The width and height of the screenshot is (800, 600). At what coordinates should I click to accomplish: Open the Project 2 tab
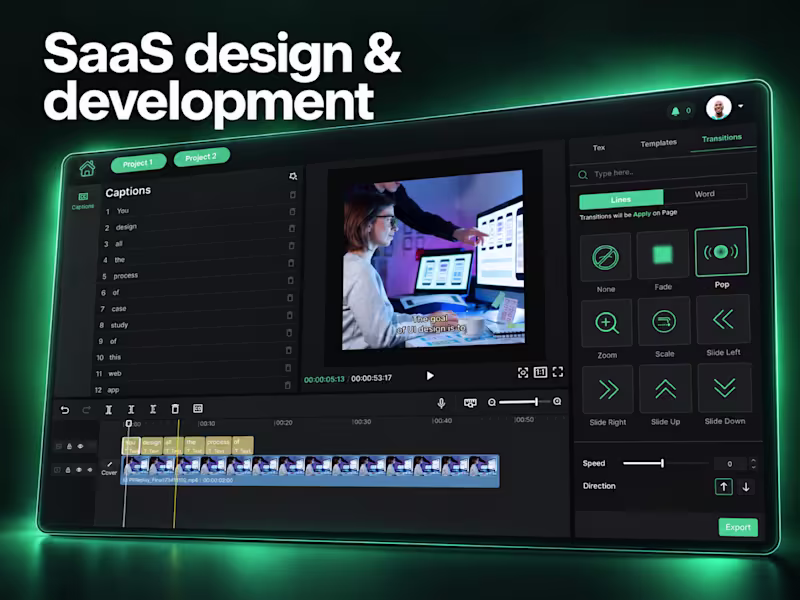[x=201, y=157]
